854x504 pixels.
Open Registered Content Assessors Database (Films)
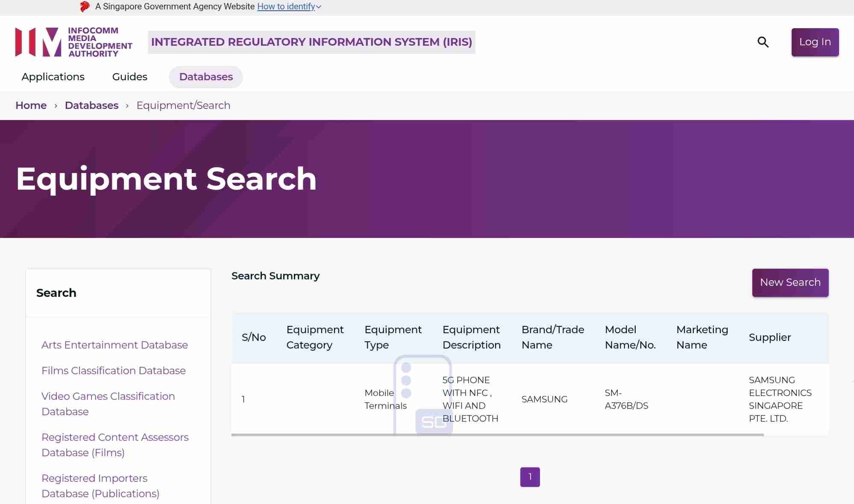click(115, 445)
